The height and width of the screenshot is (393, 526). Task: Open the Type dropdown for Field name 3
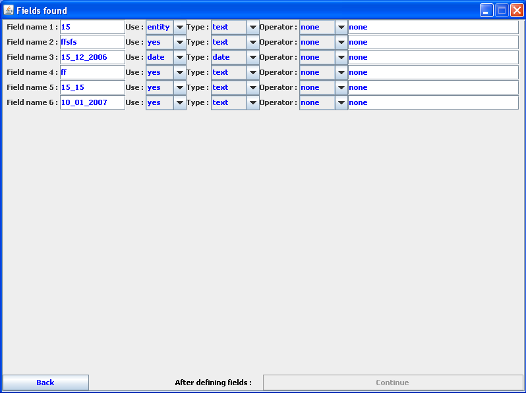235,57
